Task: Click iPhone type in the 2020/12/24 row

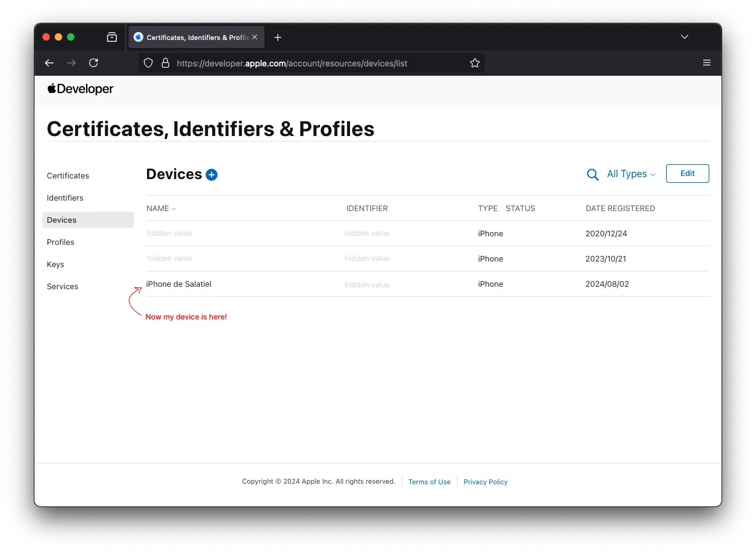Action: click(491, 234)
